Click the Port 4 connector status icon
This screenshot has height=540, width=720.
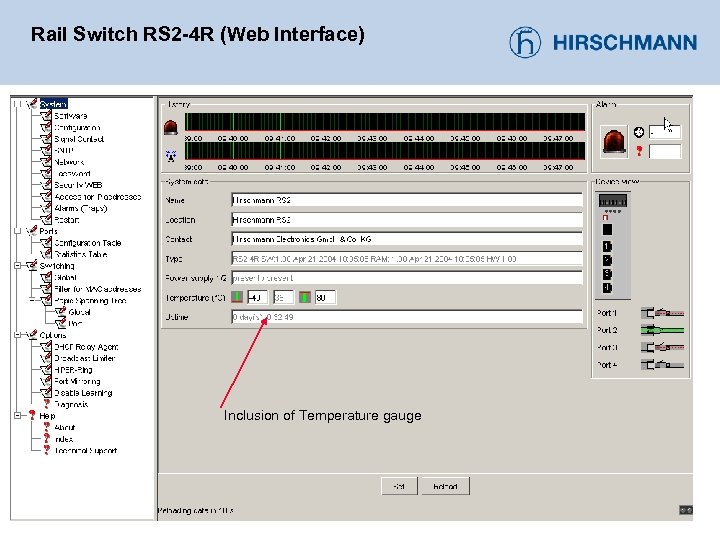663,365
